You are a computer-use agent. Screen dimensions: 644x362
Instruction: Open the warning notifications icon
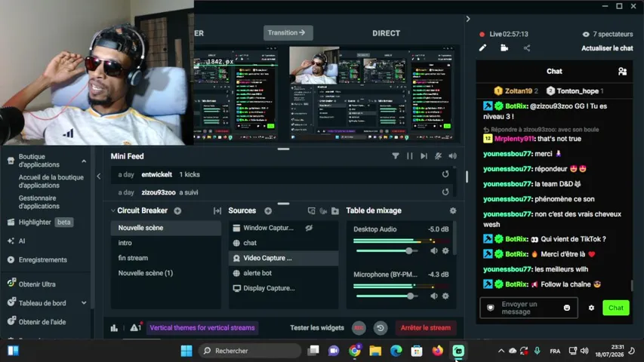135,327
